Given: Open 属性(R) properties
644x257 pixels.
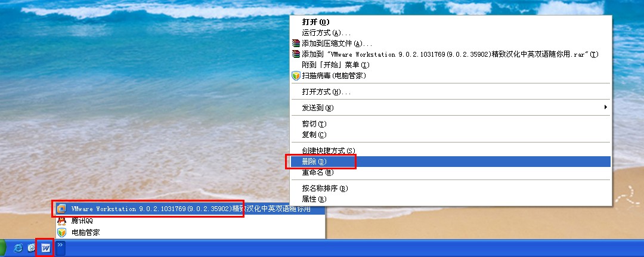Looking at the screenshot, I should (451, 199).
